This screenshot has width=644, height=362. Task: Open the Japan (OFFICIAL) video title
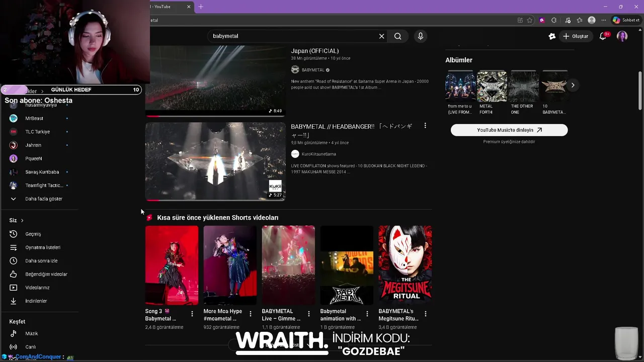click(x=314, y=51)
